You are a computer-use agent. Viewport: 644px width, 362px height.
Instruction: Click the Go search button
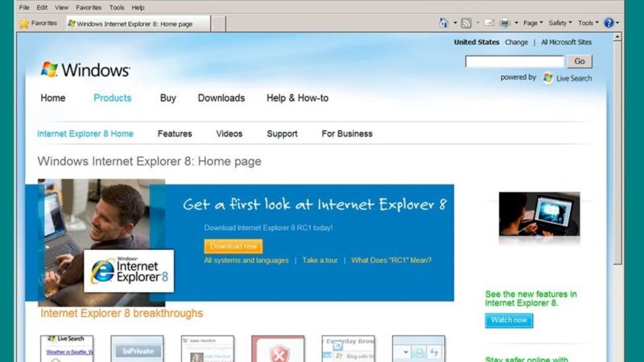[580, 62]
